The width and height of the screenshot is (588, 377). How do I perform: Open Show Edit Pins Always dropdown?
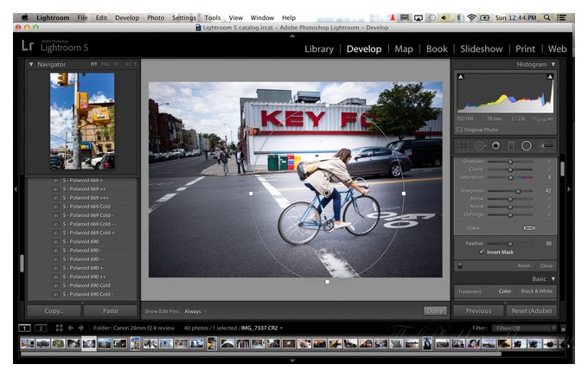[195, 311]
